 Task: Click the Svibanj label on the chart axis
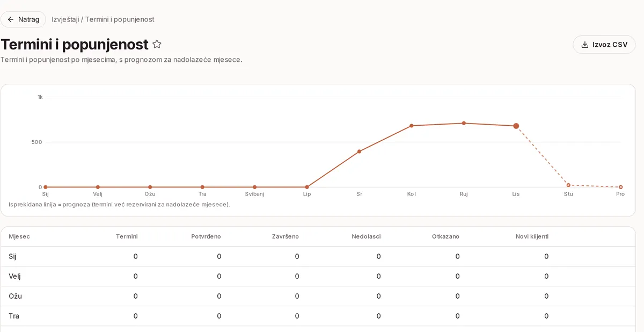point(254,194)
